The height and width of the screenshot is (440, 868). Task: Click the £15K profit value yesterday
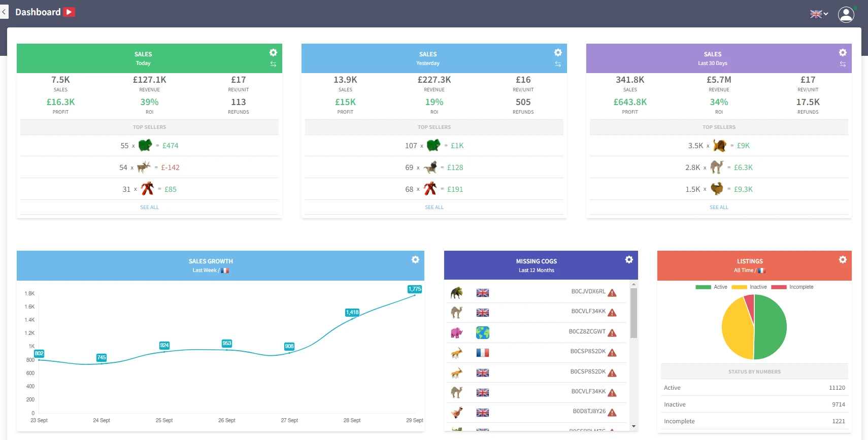pyautogui.click(x=345, y=102)
